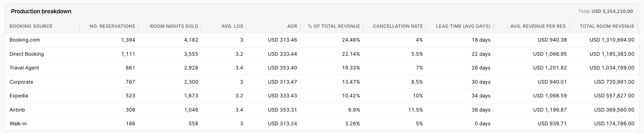Click revenue share 19.33%
The height and width of the screenshot is (134, 644).
pos(351,68)
